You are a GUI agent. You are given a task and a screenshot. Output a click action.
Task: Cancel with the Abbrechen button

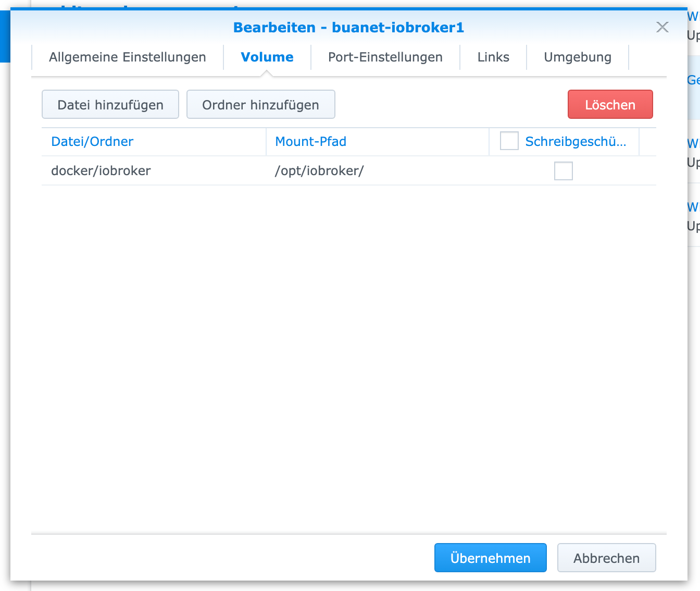pos(606,558)
